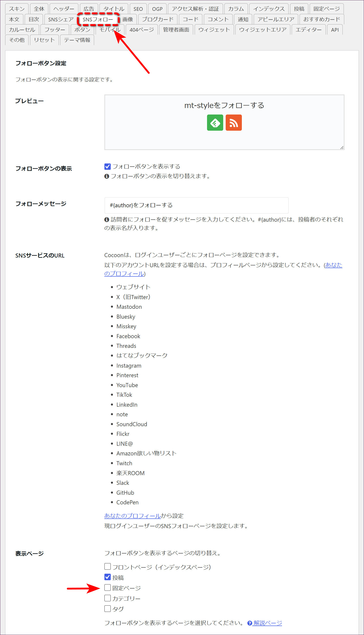Select the カラム tab
This screenshot has height=635, width=364.
(x=236, y=9)
